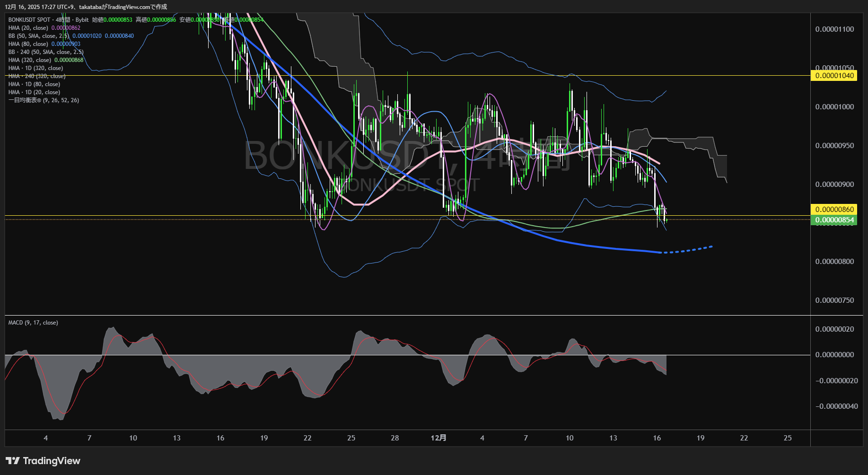Click the 0.00000750 price scale label
The width and height of the screenshot is (868, 475).
[834, 300]
